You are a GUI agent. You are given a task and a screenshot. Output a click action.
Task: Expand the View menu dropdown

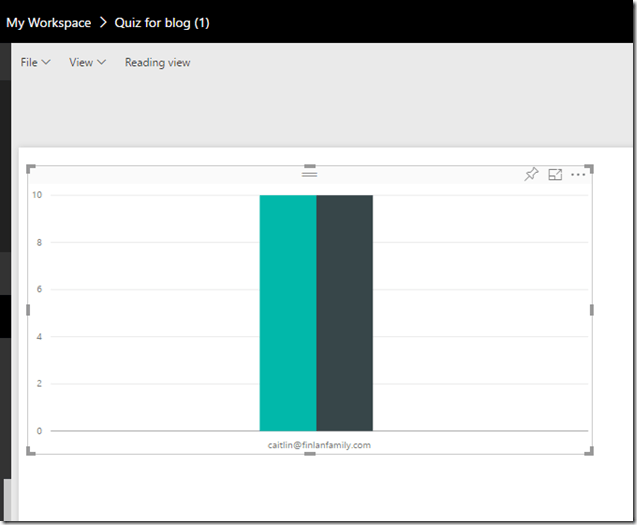click(87, 63)
